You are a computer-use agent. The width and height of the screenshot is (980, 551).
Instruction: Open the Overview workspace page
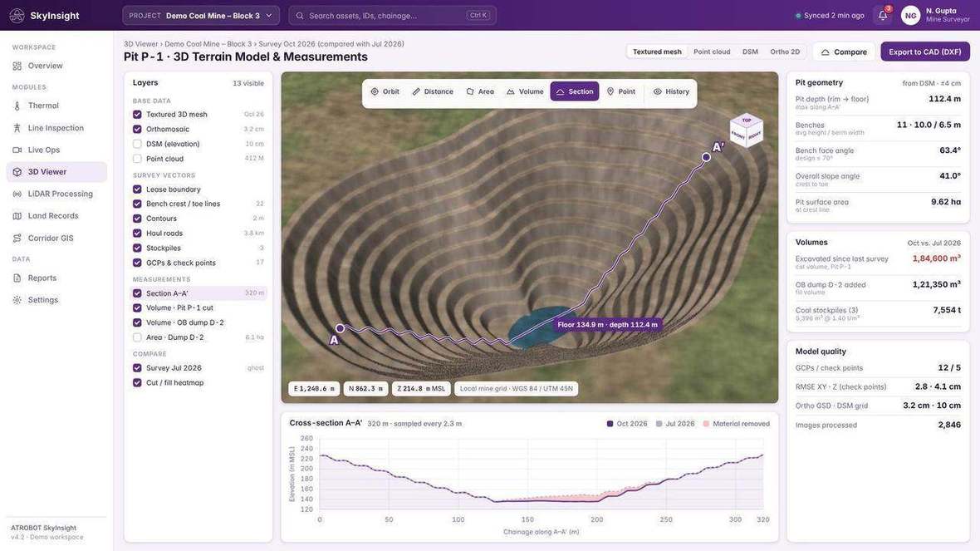pos(56,66)
